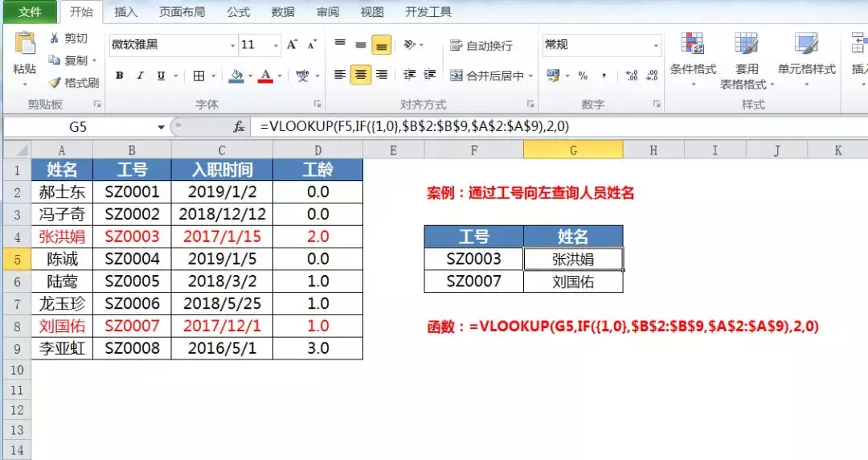Click cell 2018/12/12 in column C

tap(222, 214)
